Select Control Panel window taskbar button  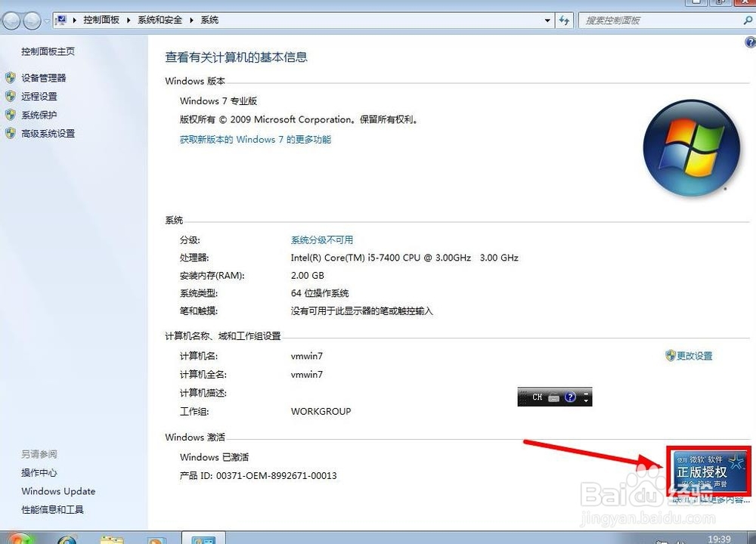(203, 538)
